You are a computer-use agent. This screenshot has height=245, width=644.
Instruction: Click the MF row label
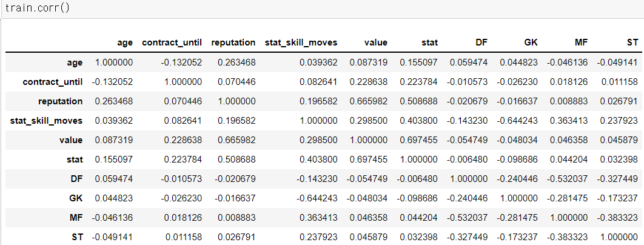[76, 218]
